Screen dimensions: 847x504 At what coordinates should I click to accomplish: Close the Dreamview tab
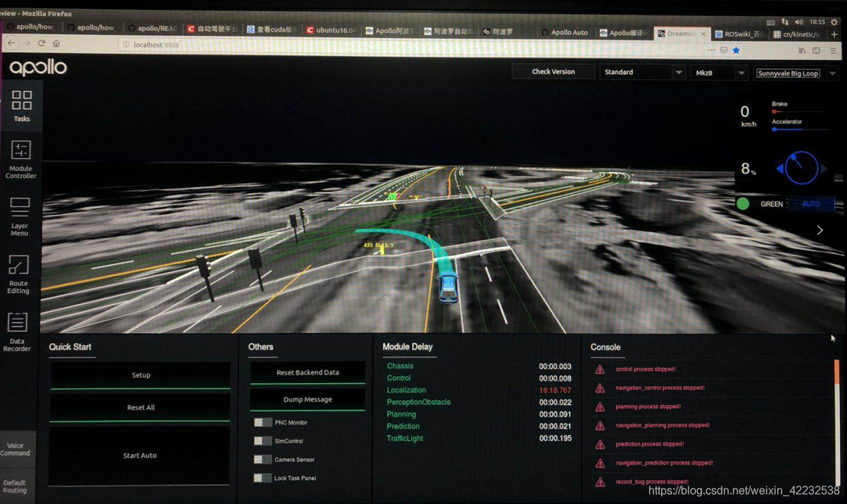pos(703,34)
